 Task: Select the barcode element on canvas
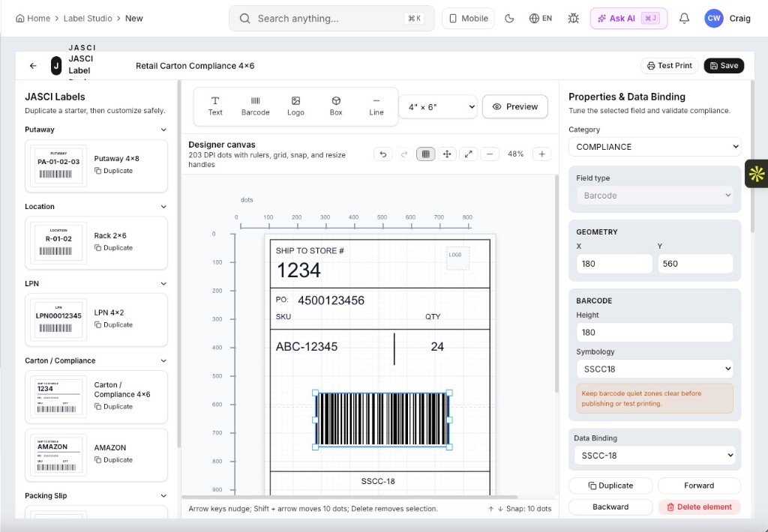[382, 420]
